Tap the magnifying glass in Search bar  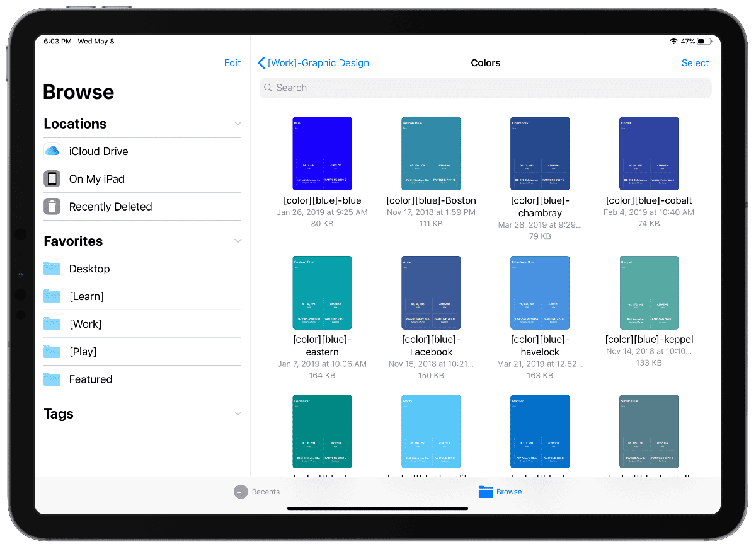click(x=268, y=88)
